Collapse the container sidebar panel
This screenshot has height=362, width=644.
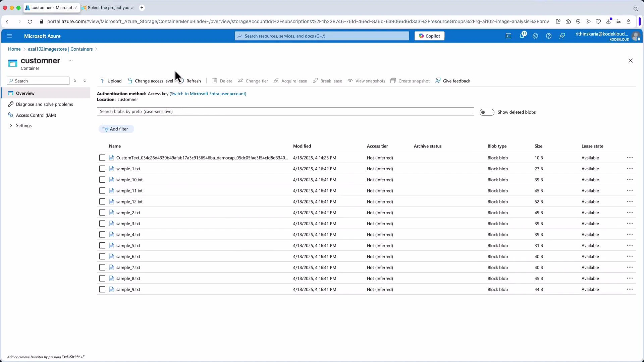(85, 81)
